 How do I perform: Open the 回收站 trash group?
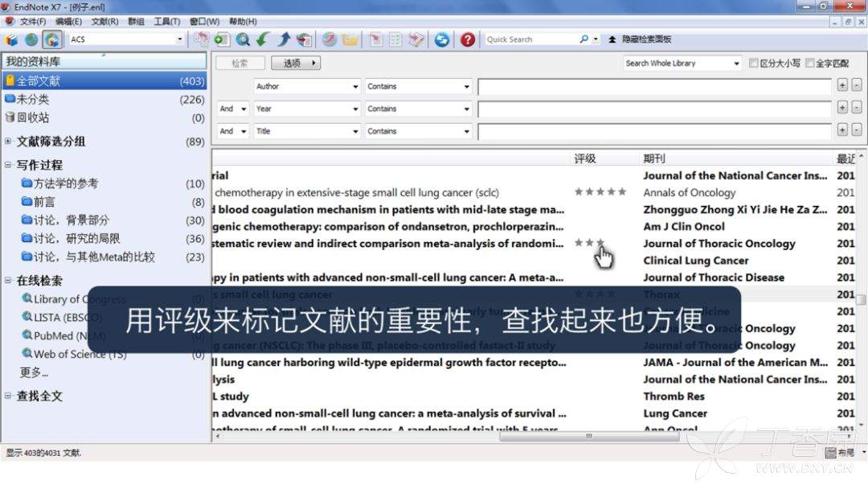point(104,117)
